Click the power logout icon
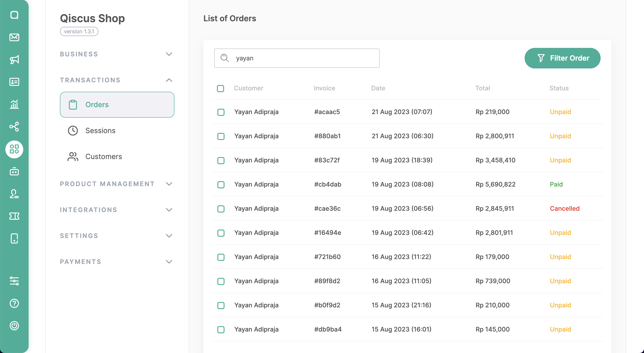This screenshot has width=644, height=353. (x=14, y=325)
